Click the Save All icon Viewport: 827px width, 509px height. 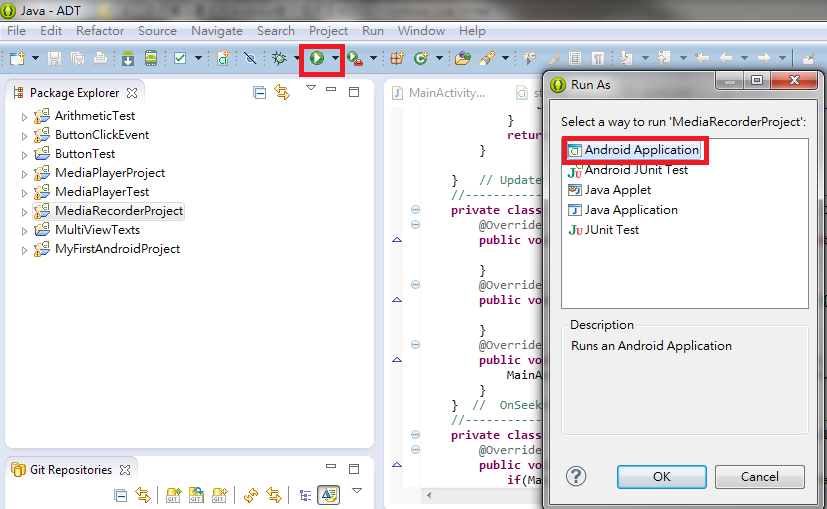tap(78, 58)
